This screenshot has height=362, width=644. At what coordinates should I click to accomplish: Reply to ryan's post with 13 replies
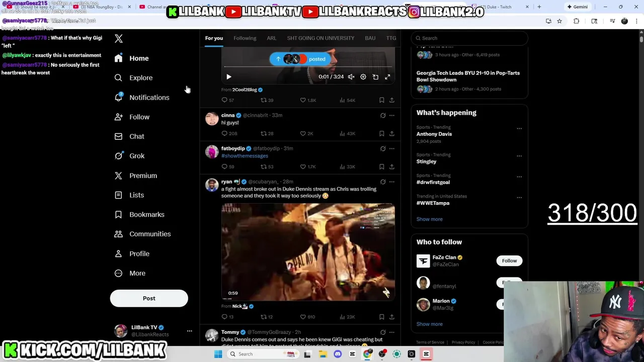tap(227, 317)
